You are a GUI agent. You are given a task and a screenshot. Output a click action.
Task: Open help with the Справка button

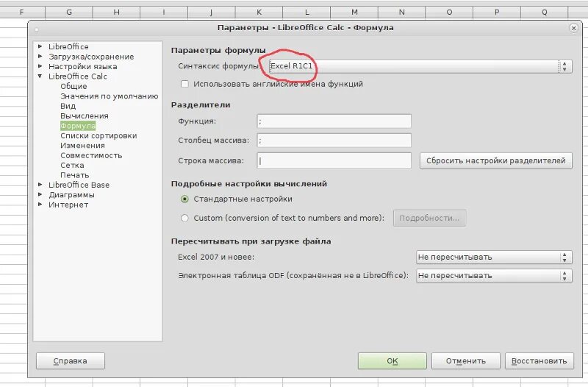[x=71, y=361]
